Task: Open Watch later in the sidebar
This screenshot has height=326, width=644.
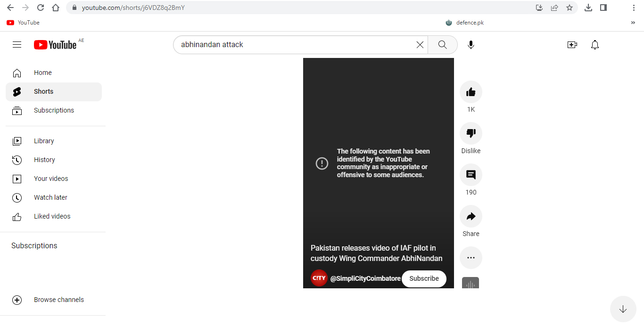Action: point(54,197)
